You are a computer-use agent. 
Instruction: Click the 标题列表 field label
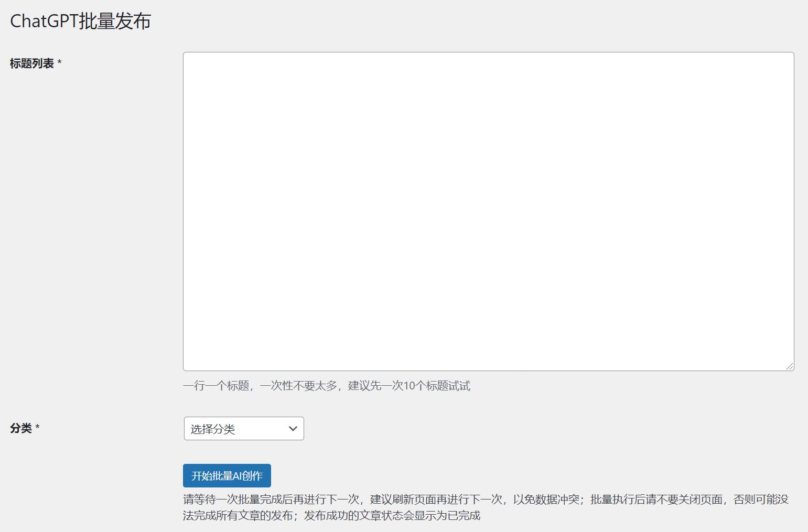pyautogui.click(x=36, y=63)
